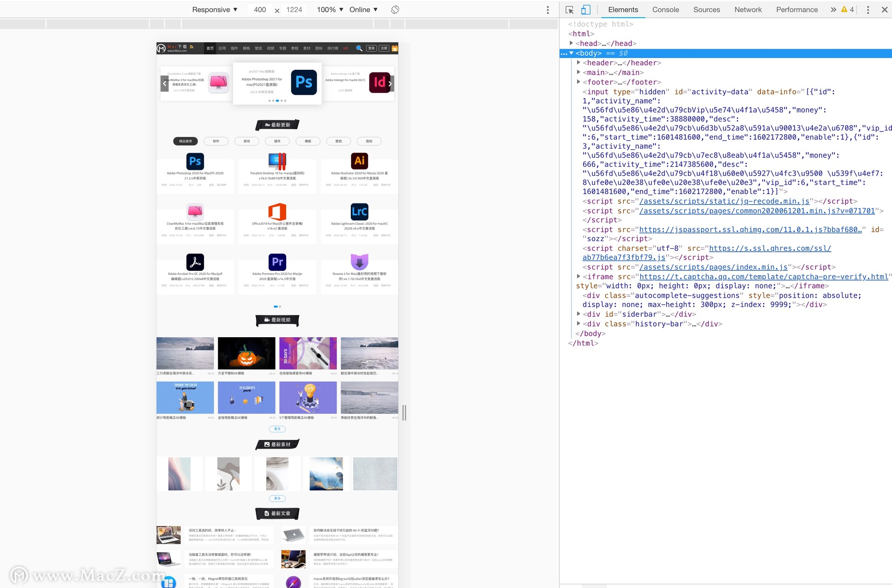
Task: Expand the header element node
Action: coord(578,63)
